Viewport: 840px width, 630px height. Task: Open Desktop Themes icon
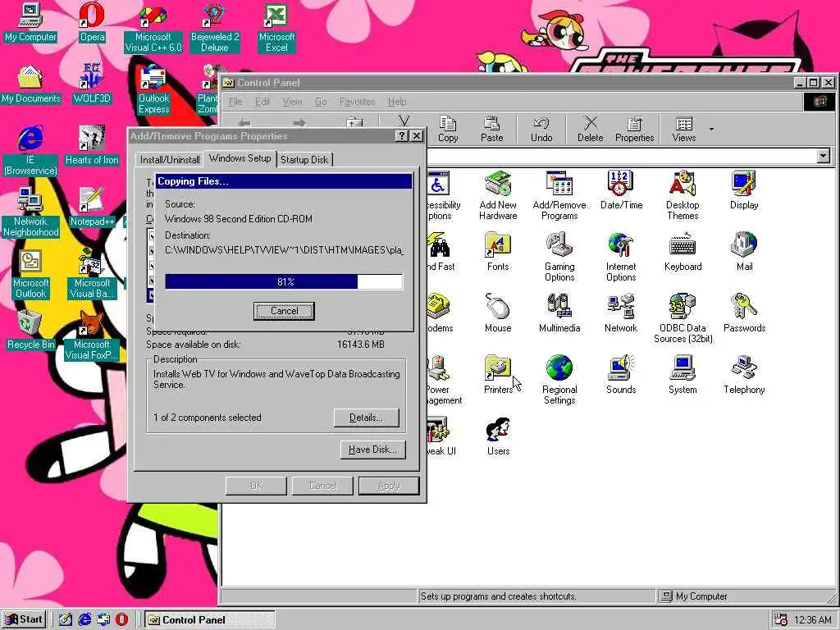(682, 195)
